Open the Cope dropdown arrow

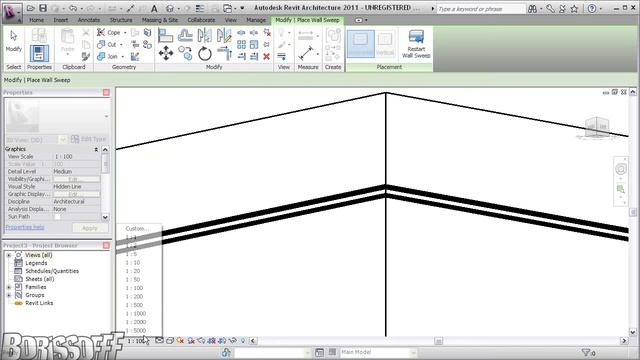point(125,32)
